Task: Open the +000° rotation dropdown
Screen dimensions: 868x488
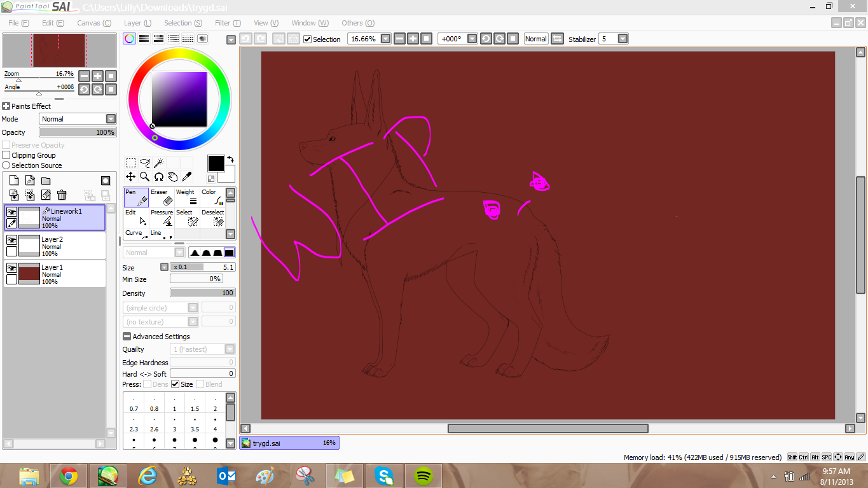Action: (472, 39)
